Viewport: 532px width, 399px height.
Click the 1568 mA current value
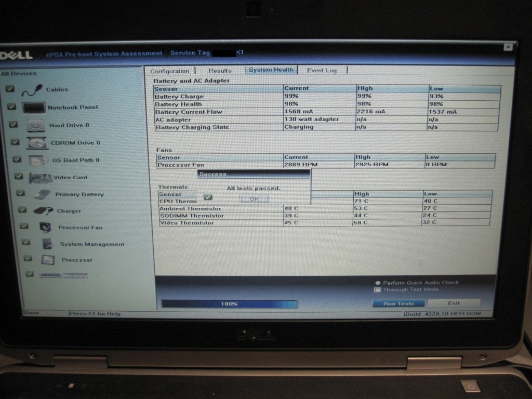(x=299, y=112)
